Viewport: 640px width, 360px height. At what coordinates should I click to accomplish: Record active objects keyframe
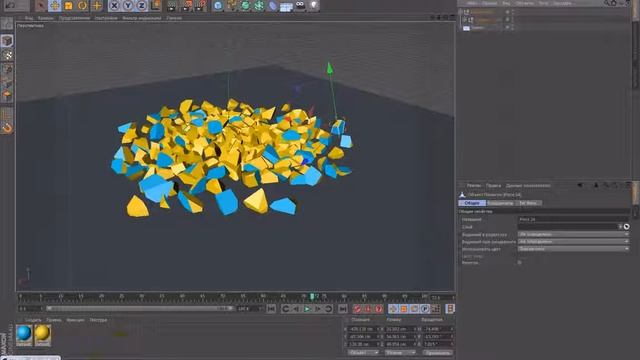(357, 309)
